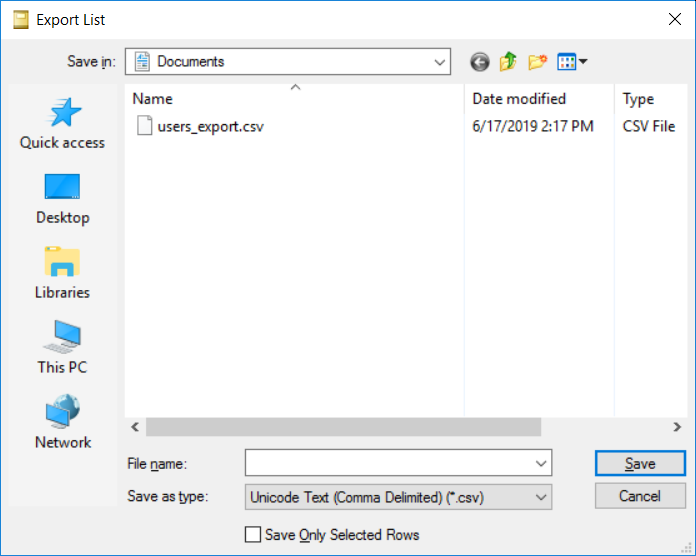This screenshot has height=556, width=696.
Task: Create a new folder using toolbar icon
Action: tap(538, 62)
